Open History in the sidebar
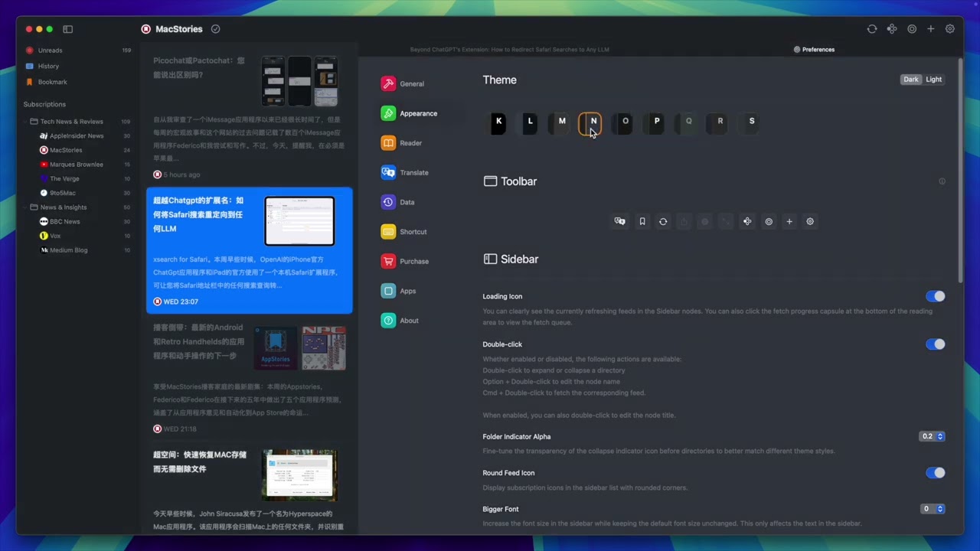The image size is (980, 551). pyautogui.click(x=77, y=66)
